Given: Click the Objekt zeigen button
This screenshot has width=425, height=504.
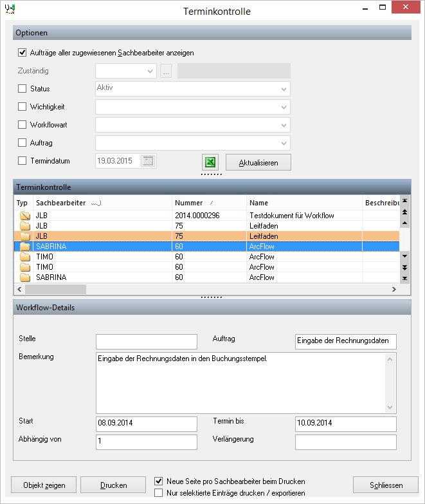Looking at the screenshot, I should [x=44, y=485].
